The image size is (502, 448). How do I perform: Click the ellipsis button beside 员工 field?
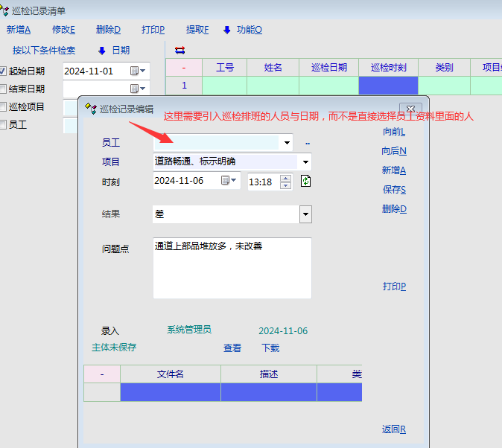pos(307,143)
